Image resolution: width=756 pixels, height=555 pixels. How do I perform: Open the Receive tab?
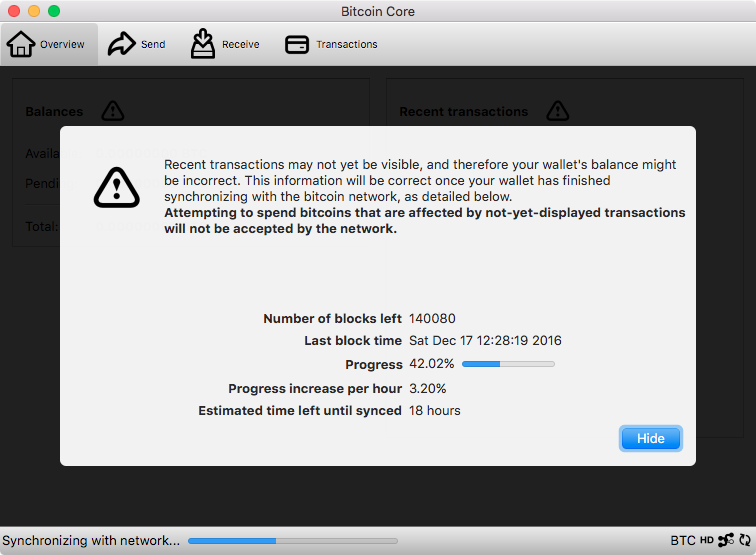coord(225,44)
